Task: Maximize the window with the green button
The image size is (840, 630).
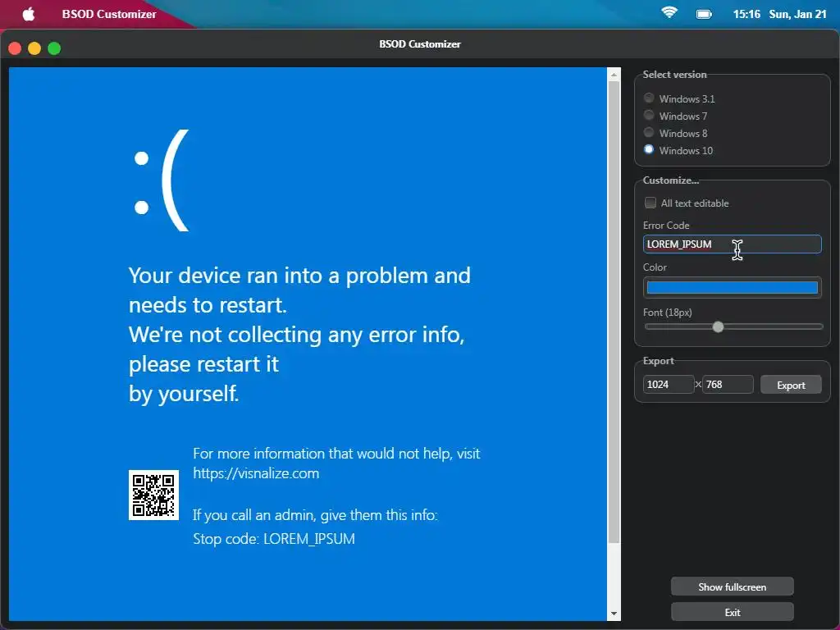Action: coord(54,48)
